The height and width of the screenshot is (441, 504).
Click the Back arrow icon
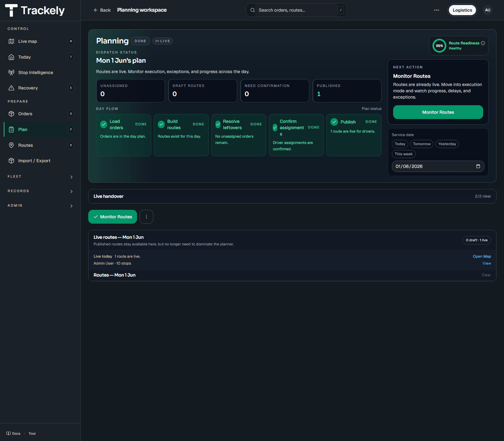(x=96, y=10)
